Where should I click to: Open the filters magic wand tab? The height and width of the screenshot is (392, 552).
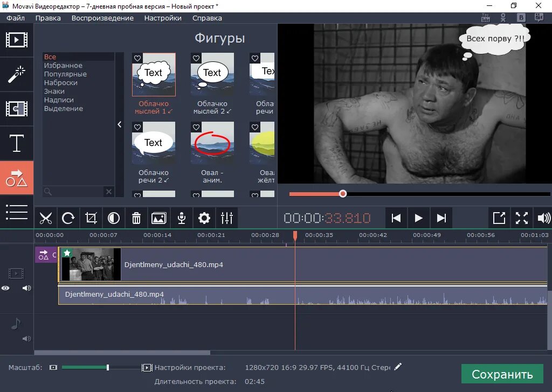click(x=17, y=74)
